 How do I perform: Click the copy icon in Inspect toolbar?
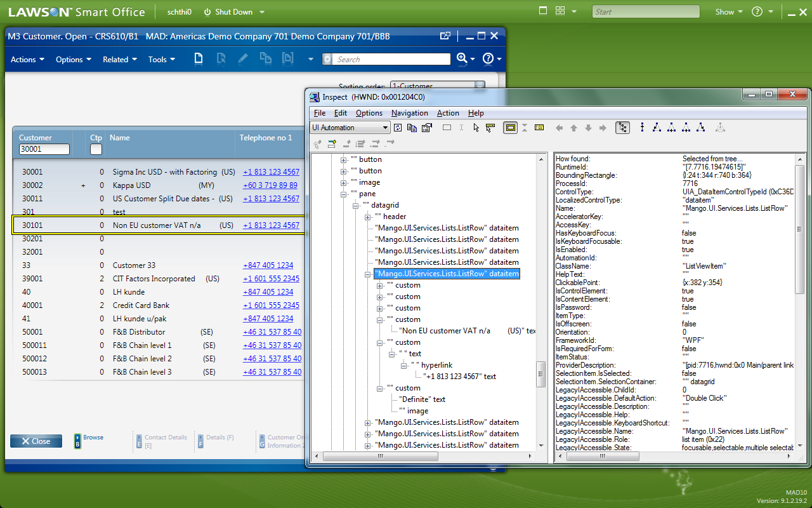pos(412,128)
